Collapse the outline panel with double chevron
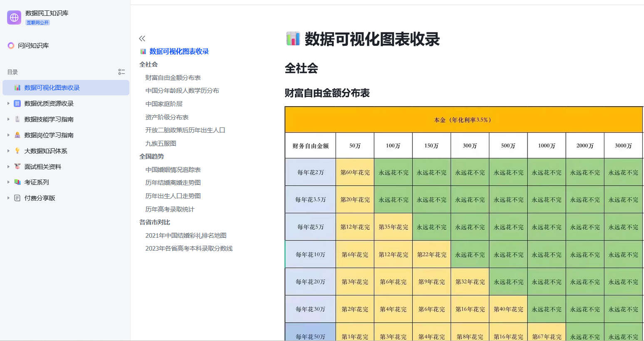Viewport: 644px width, 341px height. (142, 38)
